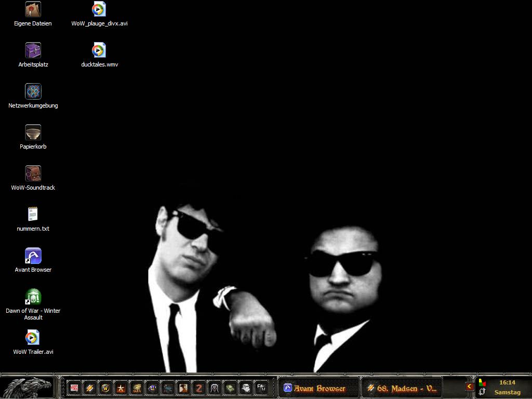This screenshot has width=532, height=399.
Task: Select the Arbeitsplatz chest icon
Action: (33, 50)
